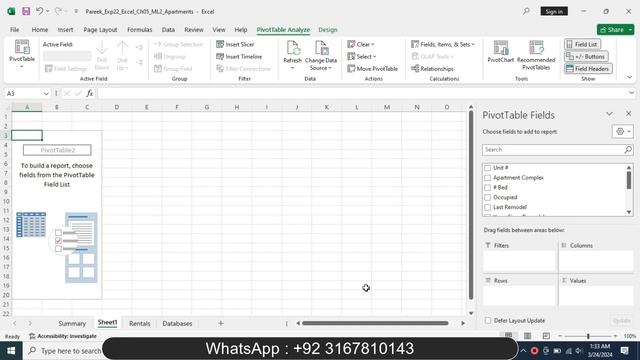Viewport: 640px width, 360px height.
Task: Open the Databases sheet tab
Action: [x=177, y=323]
